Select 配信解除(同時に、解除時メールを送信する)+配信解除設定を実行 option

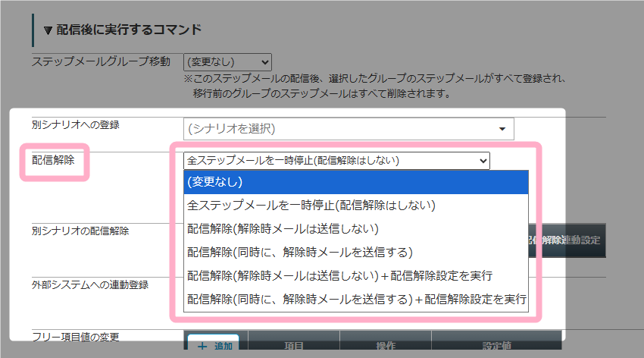point(355,298)
